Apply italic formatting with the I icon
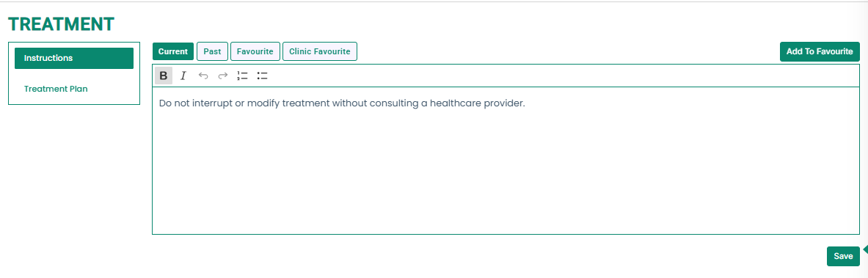The width and height of the screenshot is (868, 278). (x=183, y=76)
